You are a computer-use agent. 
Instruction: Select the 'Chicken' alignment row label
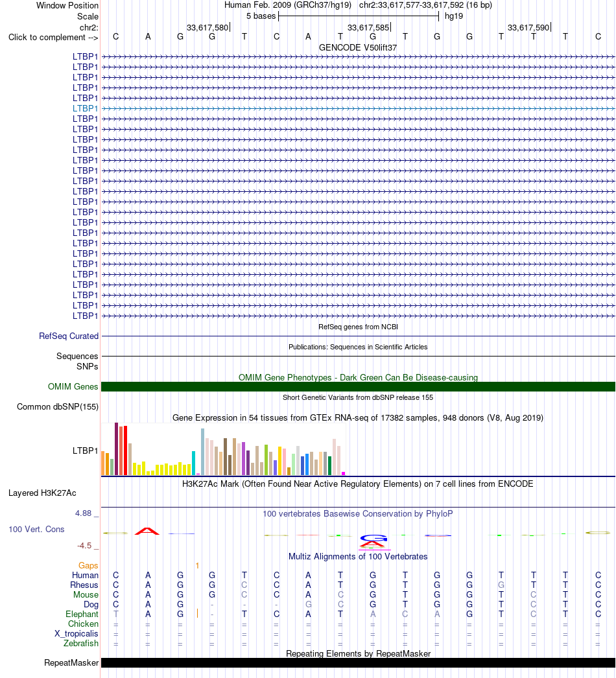pos(83,624)
